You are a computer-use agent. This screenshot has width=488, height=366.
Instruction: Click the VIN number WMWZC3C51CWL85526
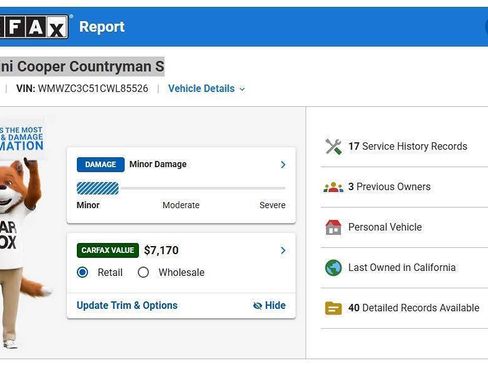pyautogui.click(x=93, y=89)
